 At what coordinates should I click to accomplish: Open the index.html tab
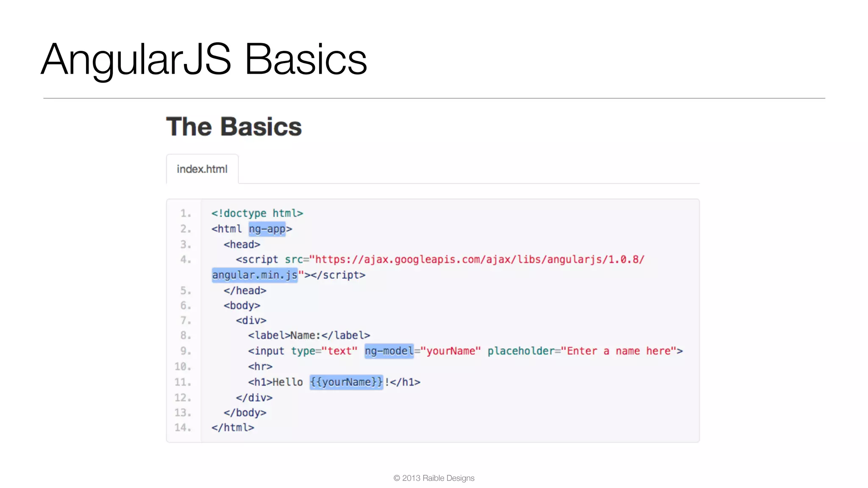[x=202, y=169]
